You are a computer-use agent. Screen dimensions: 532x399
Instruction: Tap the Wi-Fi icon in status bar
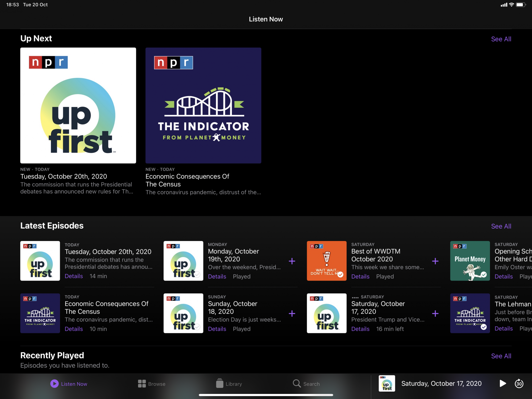click(x=511, y=5)
